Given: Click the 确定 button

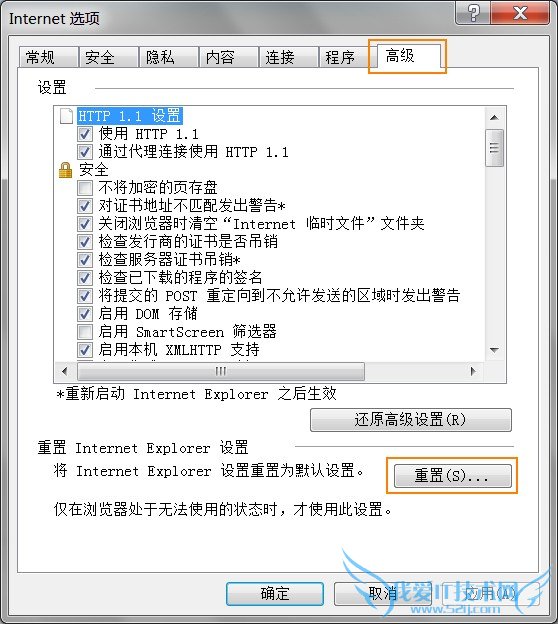Looking at the screenshot, I should coord(275,594).
